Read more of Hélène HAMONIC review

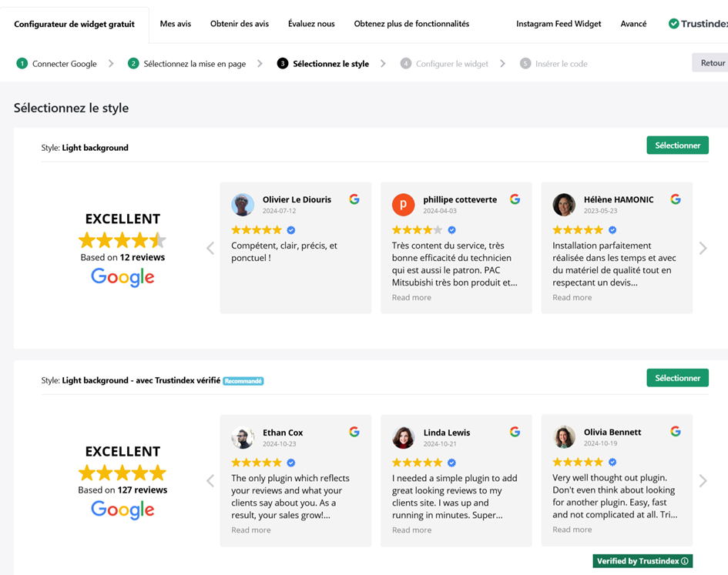coord(572,297)
